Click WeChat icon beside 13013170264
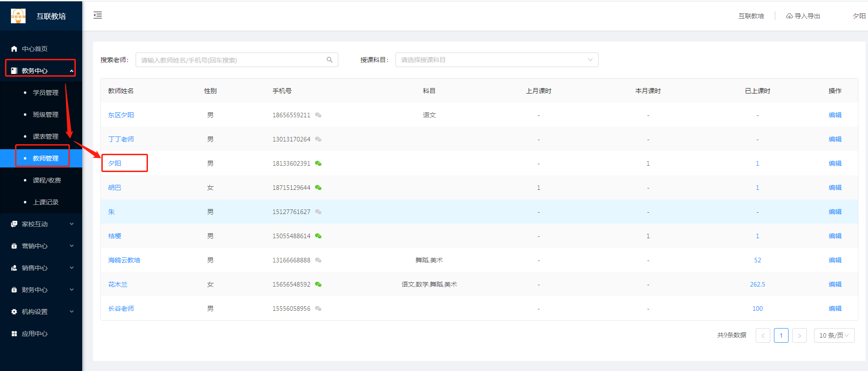This screenshot has width=868, height=371. (x=318, y=139)
